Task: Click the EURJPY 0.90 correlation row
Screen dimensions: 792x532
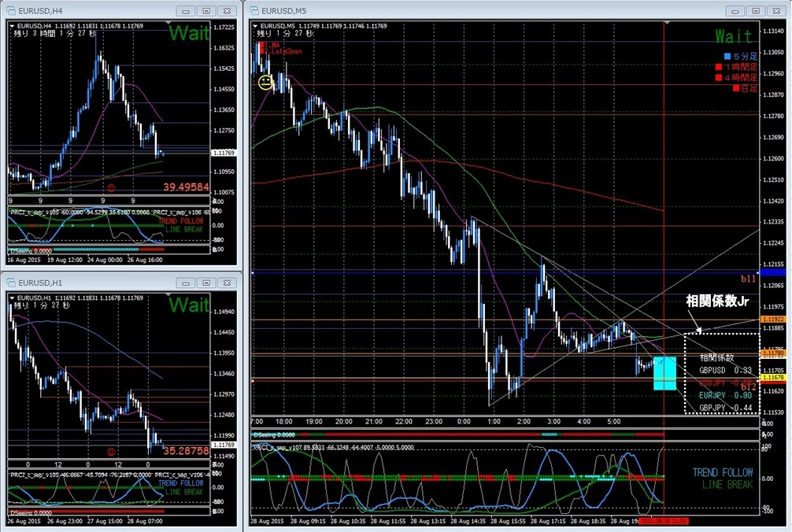Action: [x=725, y=395]
